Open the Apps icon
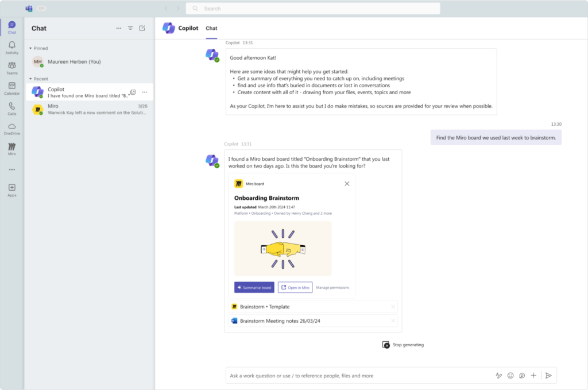 click(11, 188)
